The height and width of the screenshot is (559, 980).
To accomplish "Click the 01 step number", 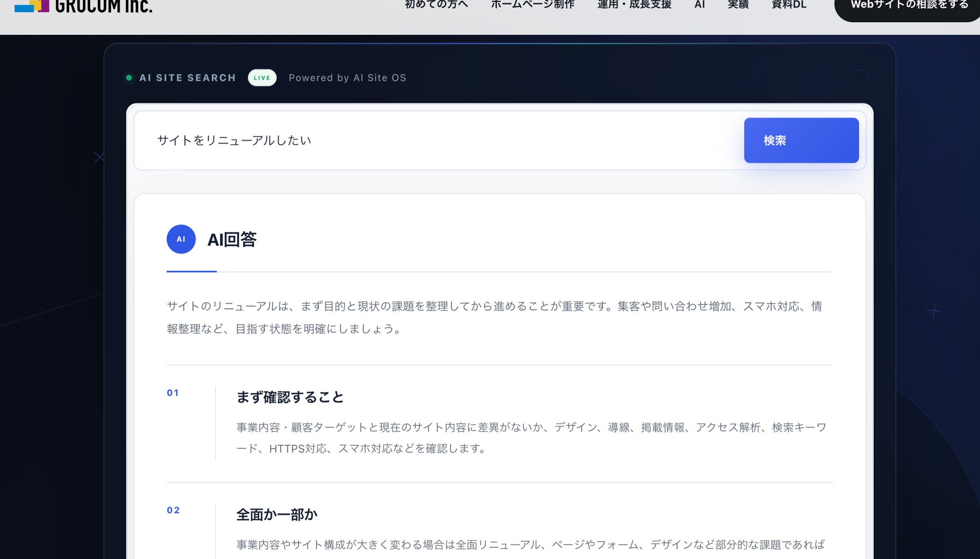I will [x=173, y=393].
